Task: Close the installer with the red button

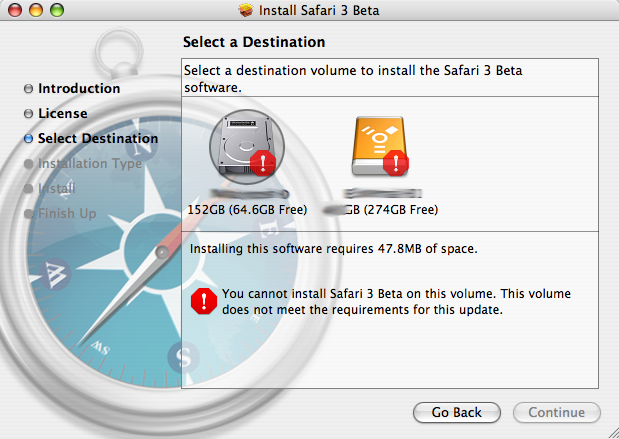Action: tap(15, 10)
